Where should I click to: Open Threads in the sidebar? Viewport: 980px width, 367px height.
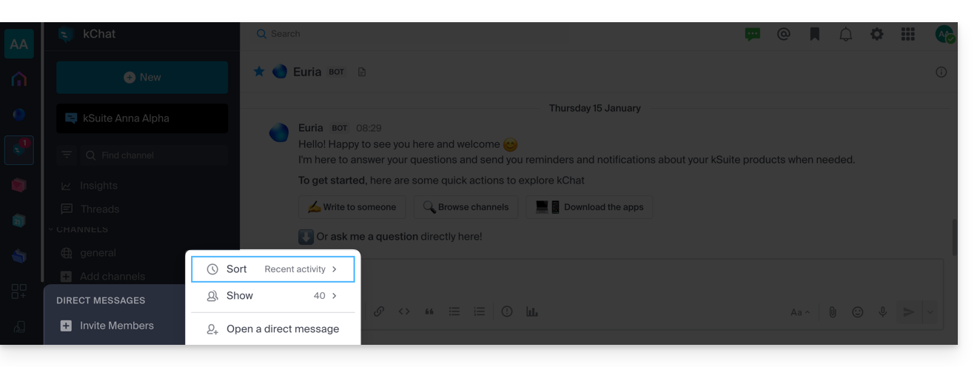99,209
